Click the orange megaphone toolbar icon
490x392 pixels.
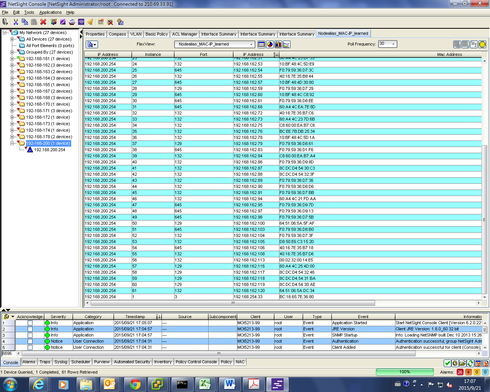click(x=90, y=22)
